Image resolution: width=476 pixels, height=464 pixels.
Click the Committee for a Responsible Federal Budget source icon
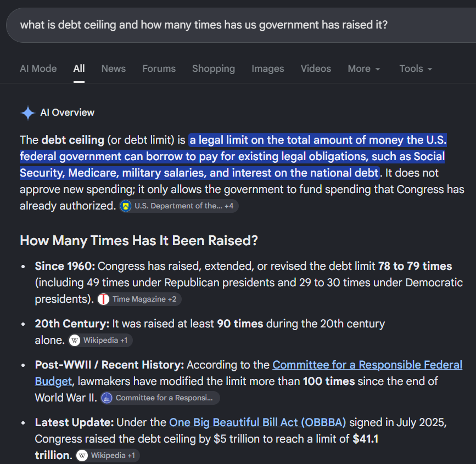(x=107, y=398)
